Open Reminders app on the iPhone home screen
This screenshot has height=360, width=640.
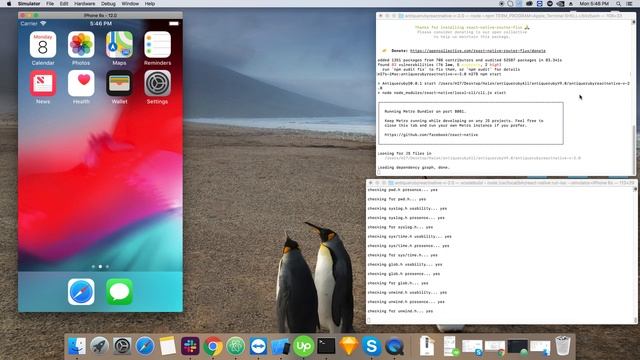[157, 45]
